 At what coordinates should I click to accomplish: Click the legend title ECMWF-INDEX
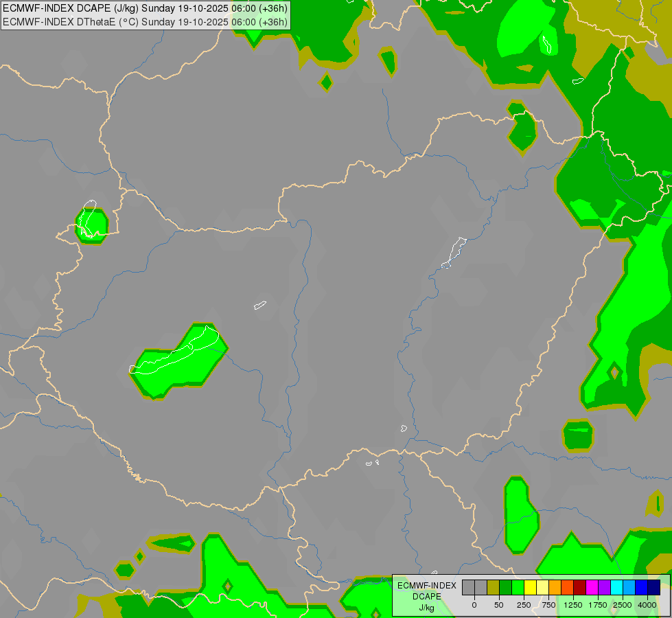(x=427, y=586)
